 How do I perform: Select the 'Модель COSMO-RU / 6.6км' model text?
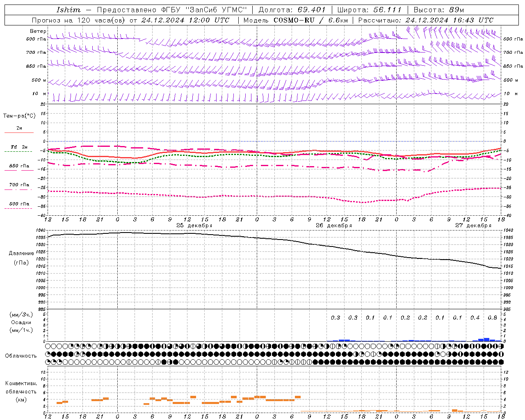[296, 20]
